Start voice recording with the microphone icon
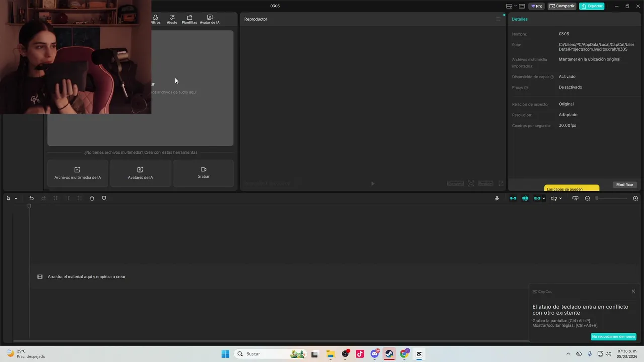Image resolution: width=644 pixels, height=362 pixels. [497, 198]
